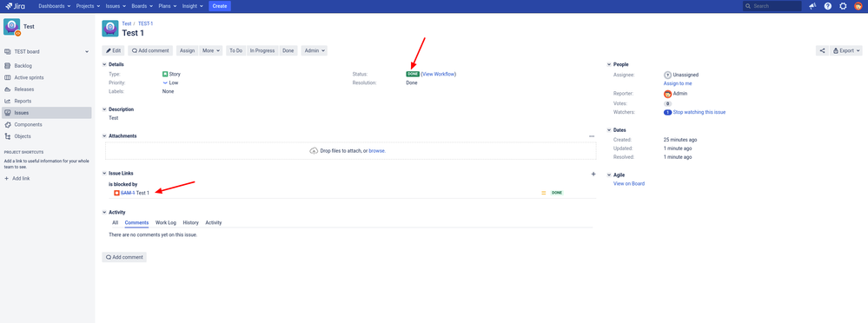Open the More dropdown
The width and height of the screenshot is (868, 323).
(211, 50)
